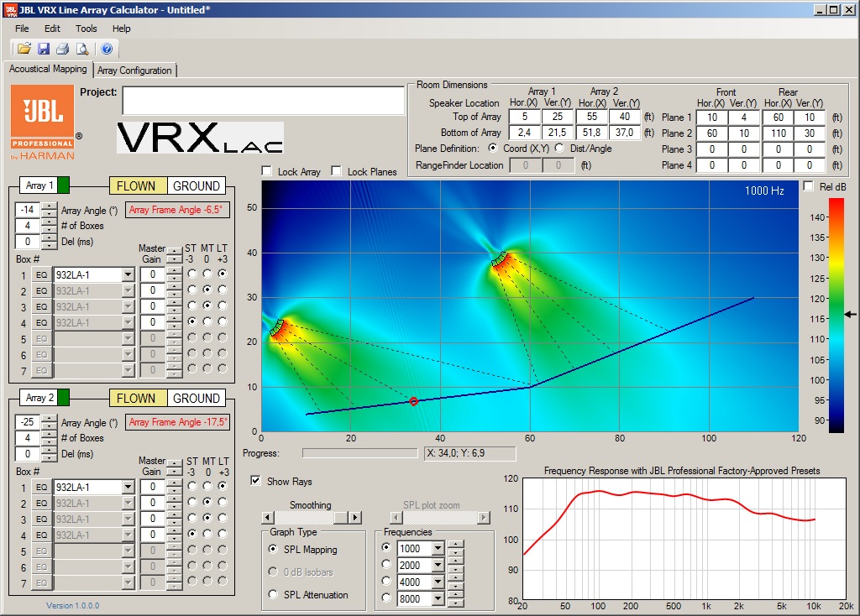
Task: Open EQ for Array 2 box 4
Action: [x=42, y=535]
